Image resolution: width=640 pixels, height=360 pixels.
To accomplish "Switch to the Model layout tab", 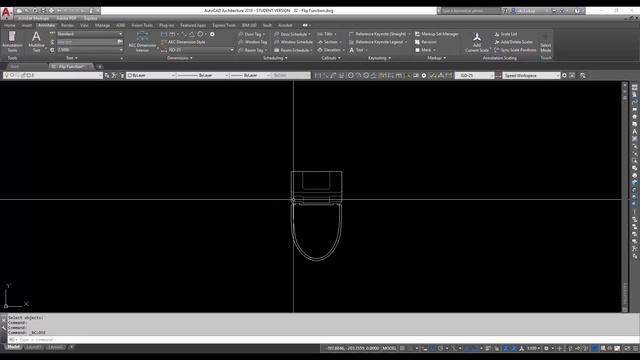I will coord(13,347).
